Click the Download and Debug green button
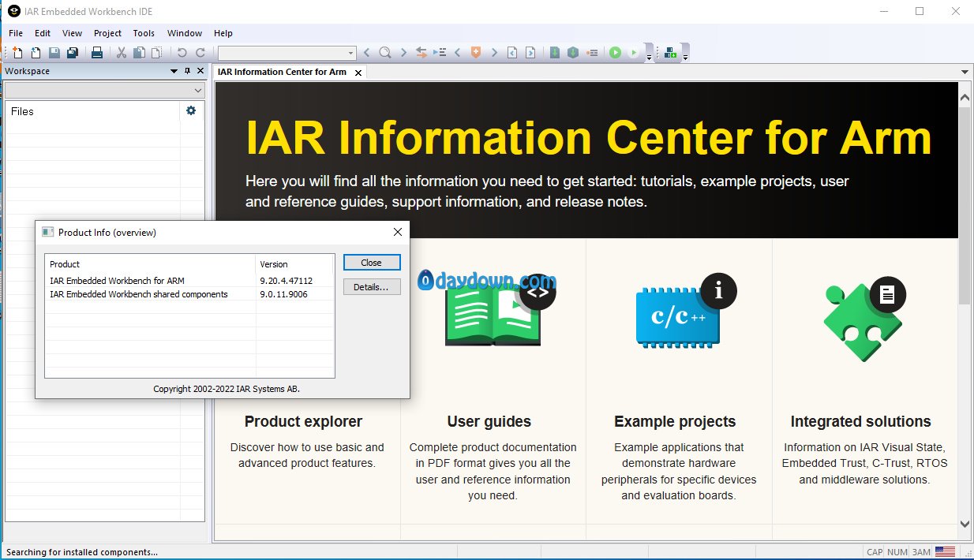This screenshot has height=560, width=974. pos(616,53)
